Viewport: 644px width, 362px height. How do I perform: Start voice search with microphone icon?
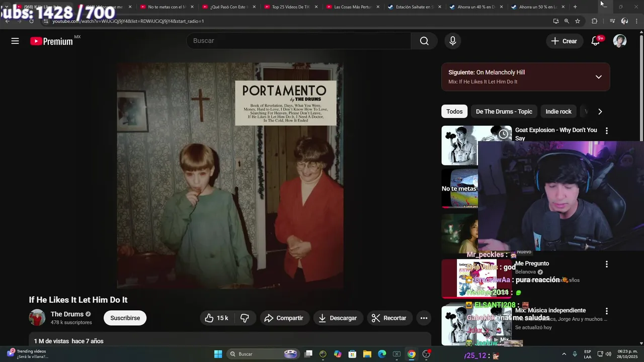[453, 41]
